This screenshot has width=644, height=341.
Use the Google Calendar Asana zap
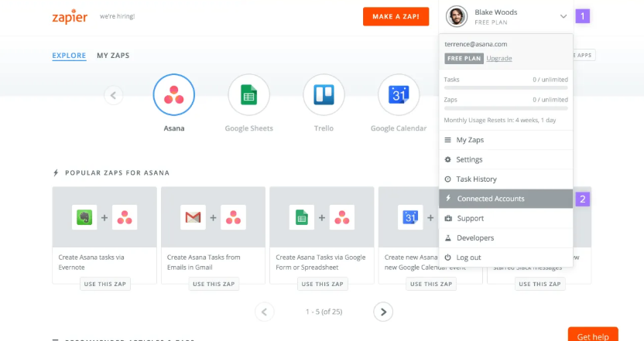(x=431, y=284)
